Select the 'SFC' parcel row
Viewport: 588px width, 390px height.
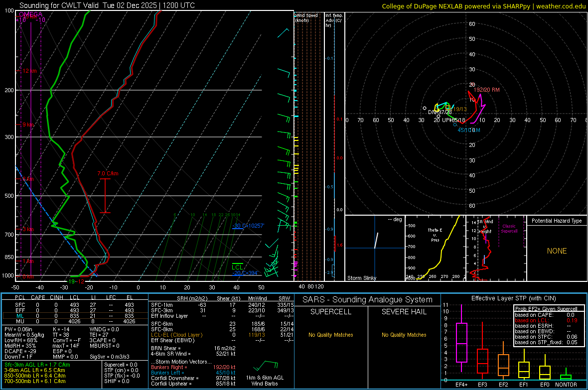(x=74, y=305)
